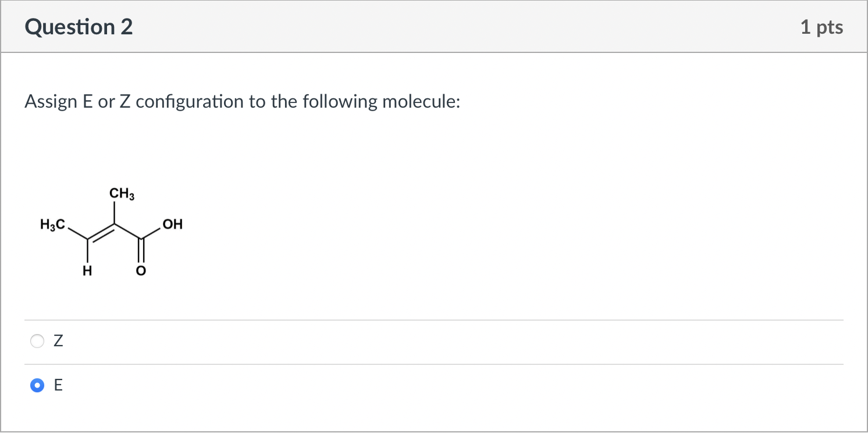The height and width of the screenshot is (433, 868).
Task: Select the Z radio button
Action: coord(37,342)
